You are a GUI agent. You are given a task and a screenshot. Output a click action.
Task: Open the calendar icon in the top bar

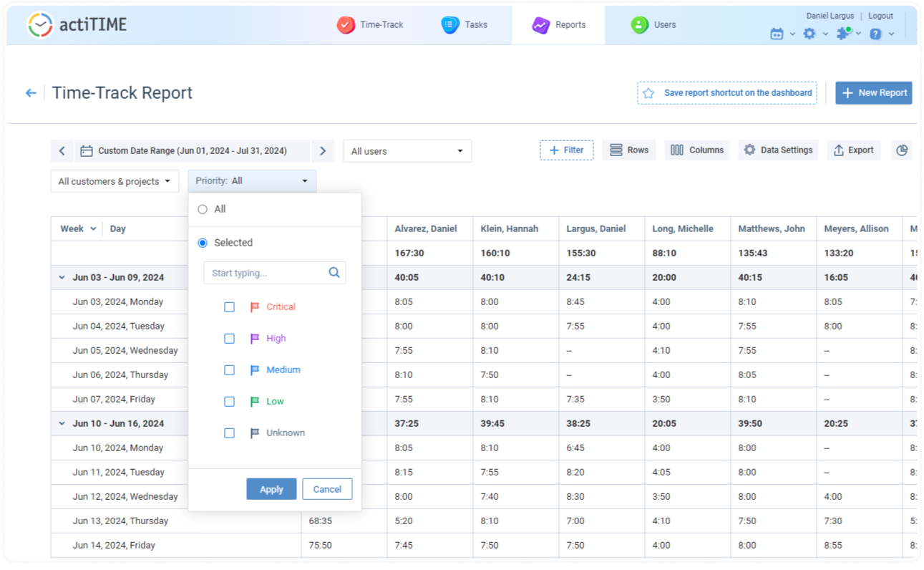click(x=777, y=34)
